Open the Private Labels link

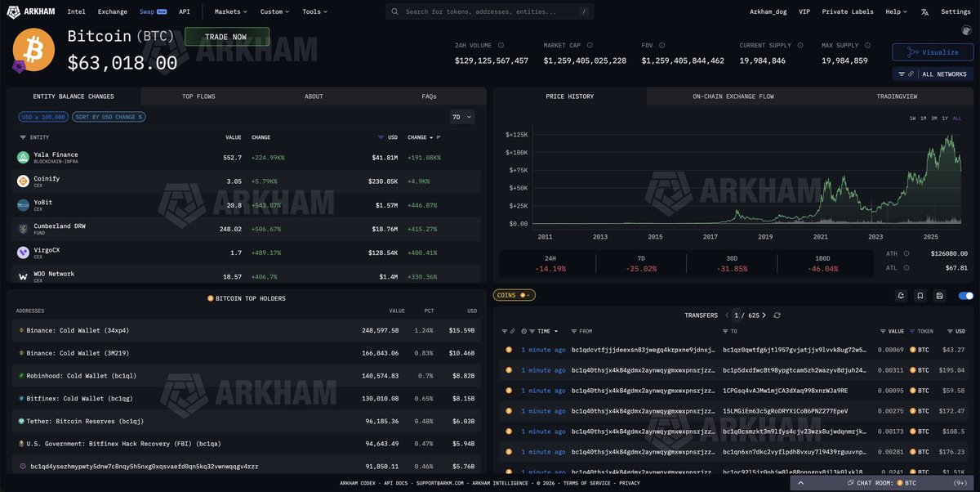coord(848,12)
